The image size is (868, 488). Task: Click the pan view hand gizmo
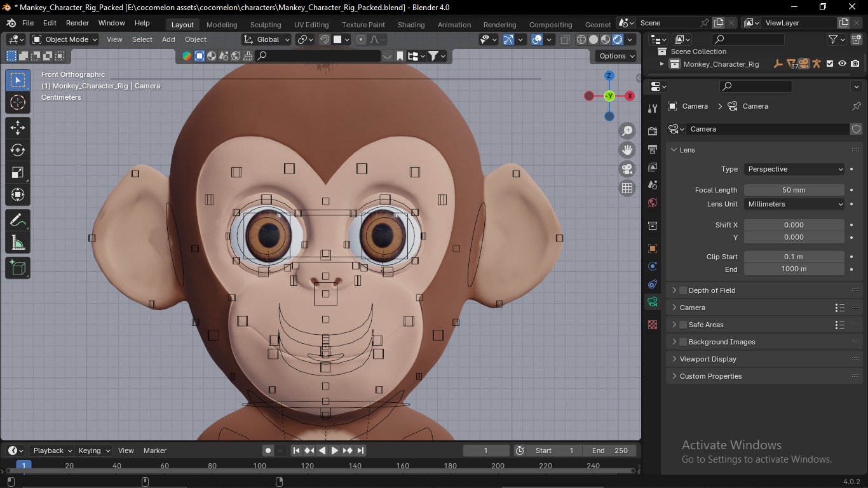627,150
